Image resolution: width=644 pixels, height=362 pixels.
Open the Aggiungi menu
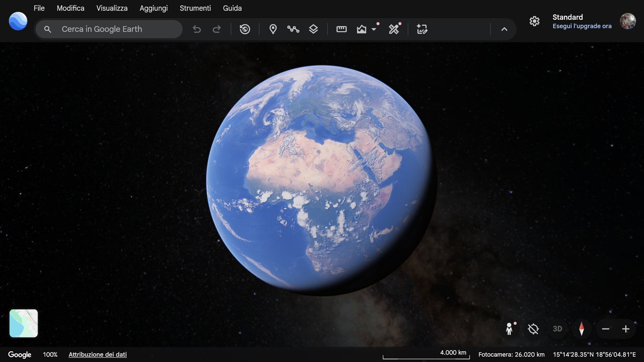click(154, 8)
